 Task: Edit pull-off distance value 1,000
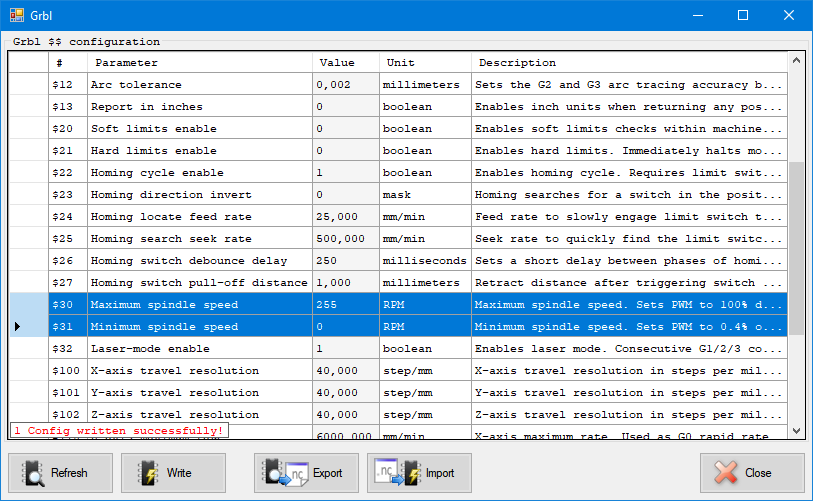(x=346, y=282)
